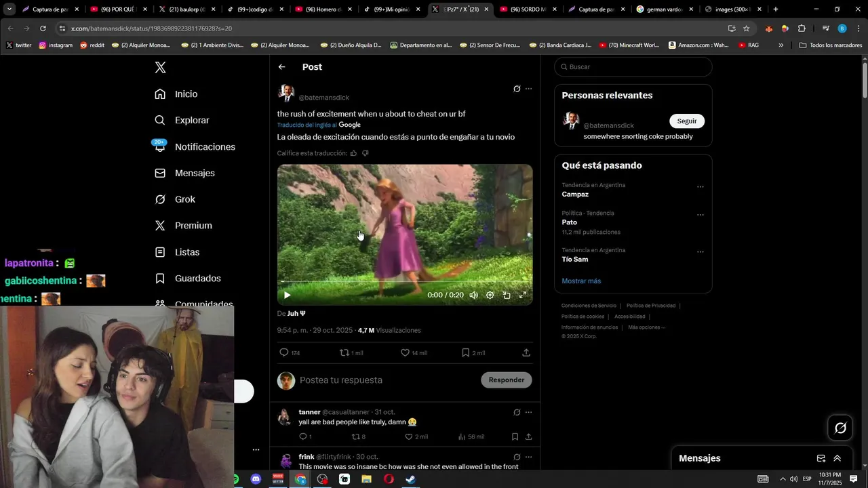This screenshot has width=868, height=488.
Task: Click the Buscar search box
Action: pos(633,67)
